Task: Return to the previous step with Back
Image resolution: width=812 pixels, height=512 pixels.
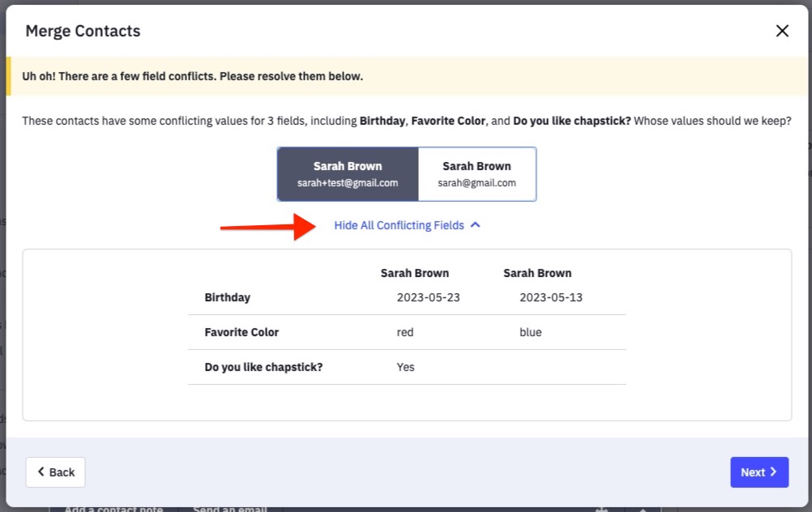Action: point(55,472)
